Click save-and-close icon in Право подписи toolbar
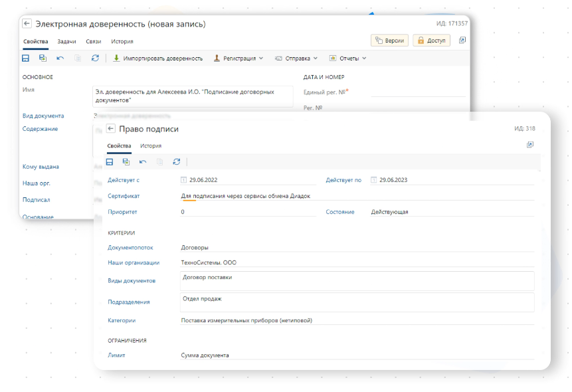Image resolution: width=572 pixels, height=392 pixels. click(126, 161)
